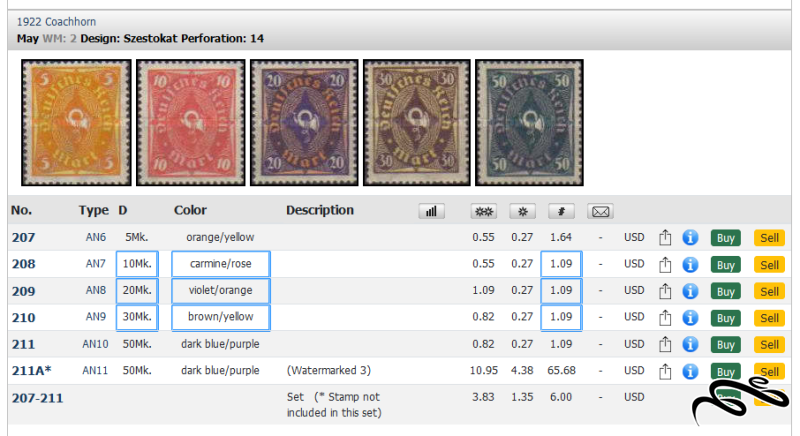Image resolution: width=800 pixels, height=436 pixels.
Task: Click the mint hinged single-star icon
Action: 522,211
